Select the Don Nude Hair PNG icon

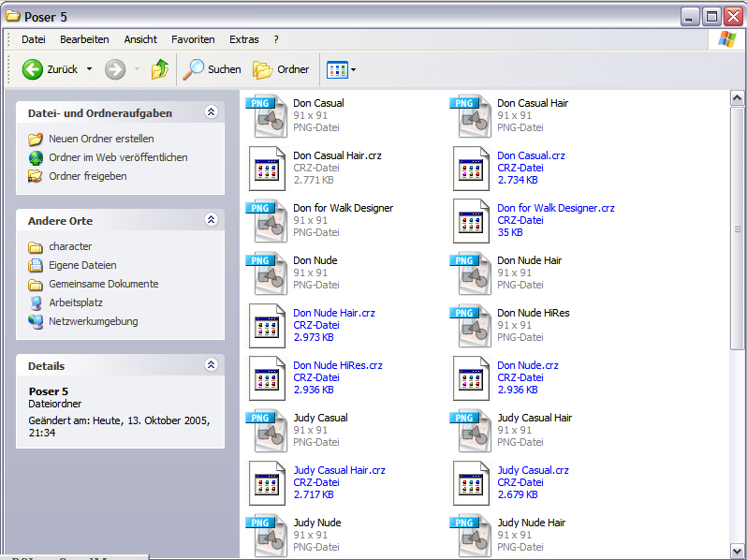pos(471,273)
